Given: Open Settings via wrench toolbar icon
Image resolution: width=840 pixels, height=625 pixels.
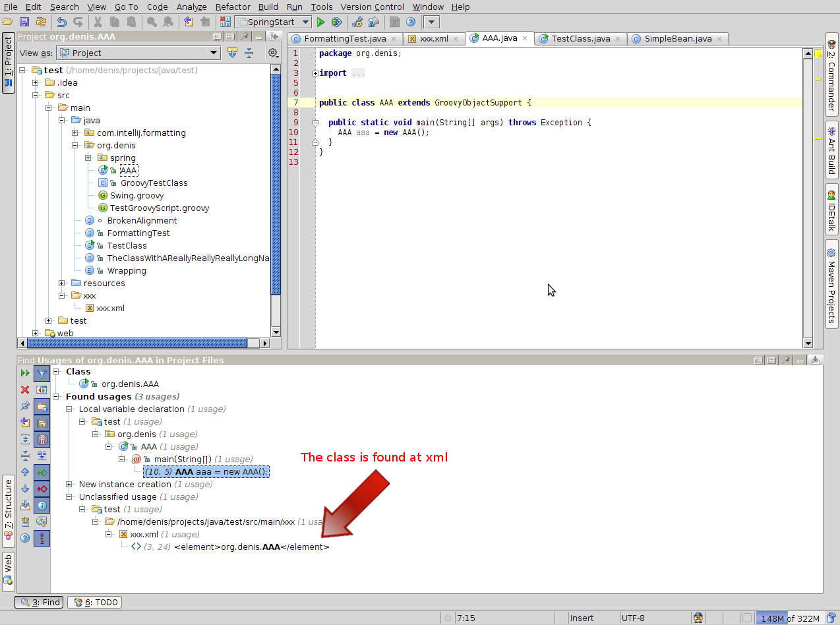Looking at the screenshot, I should point(357,22).
